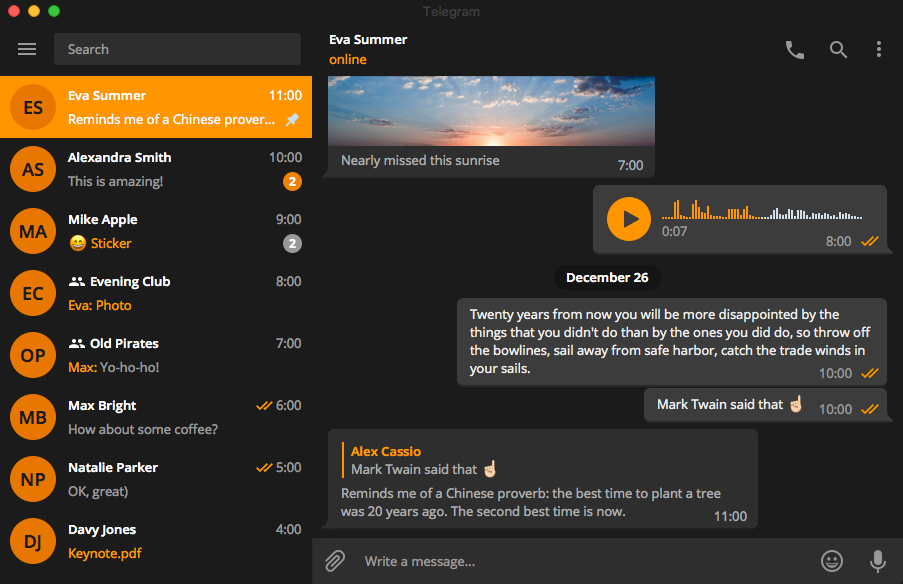Image resolution: width=903 pixels, height=584 pixels.
Task: Open Eva Summer profile from chat header
Action: point(368,40)
